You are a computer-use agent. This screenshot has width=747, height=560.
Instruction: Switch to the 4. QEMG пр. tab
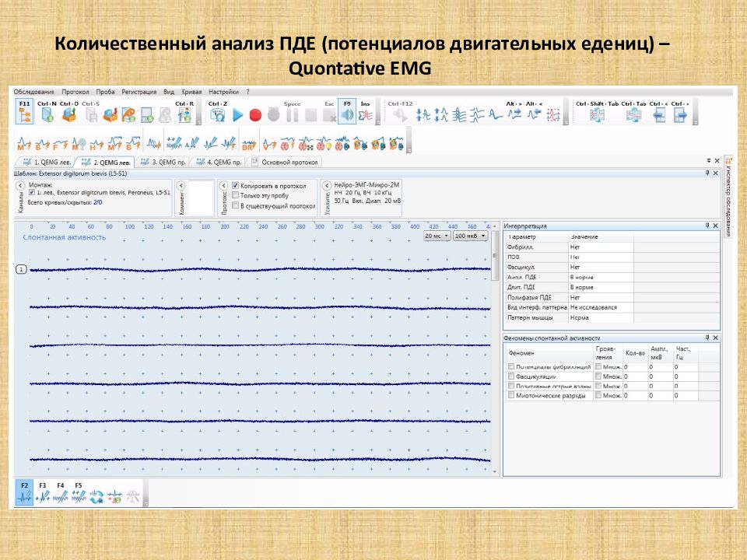point(219,163)
